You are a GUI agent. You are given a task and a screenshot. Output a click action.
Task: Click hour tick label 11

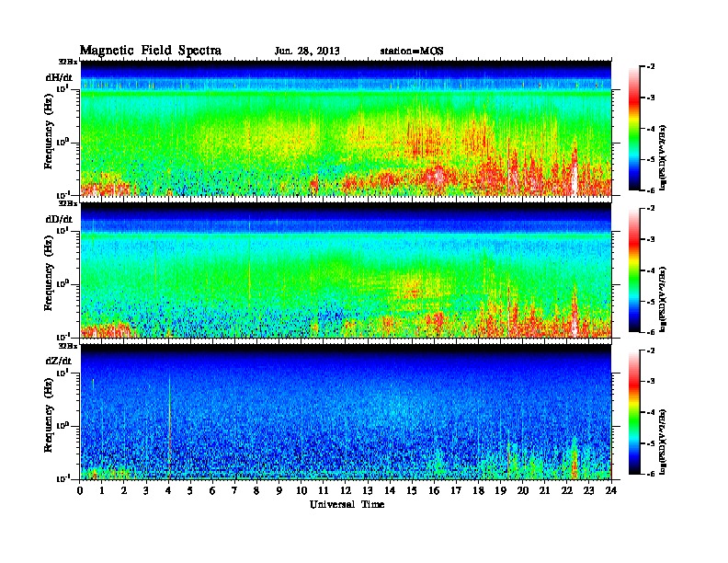(324, 491)
